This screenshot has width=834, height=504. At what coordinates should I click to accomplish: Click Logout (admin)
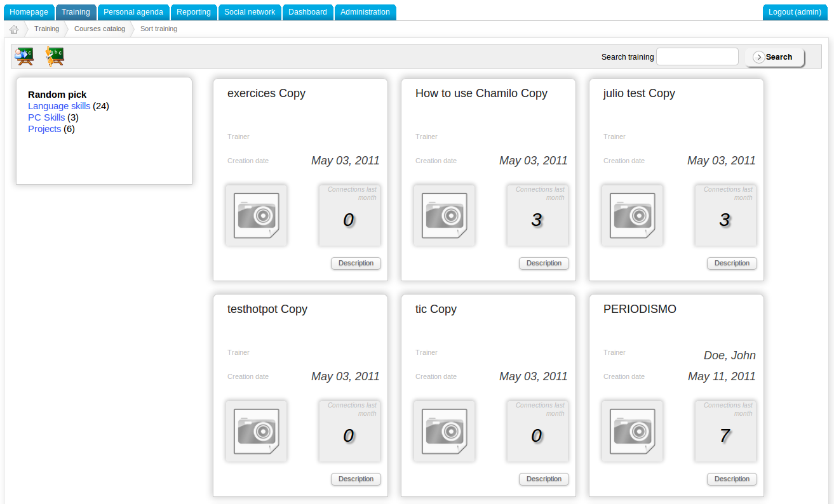click(795, 12)
